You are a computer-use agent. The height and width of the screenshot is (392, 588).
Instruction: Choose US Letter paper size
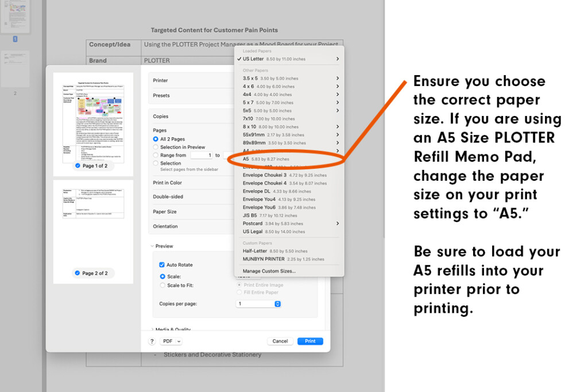[x=289, y=59]
